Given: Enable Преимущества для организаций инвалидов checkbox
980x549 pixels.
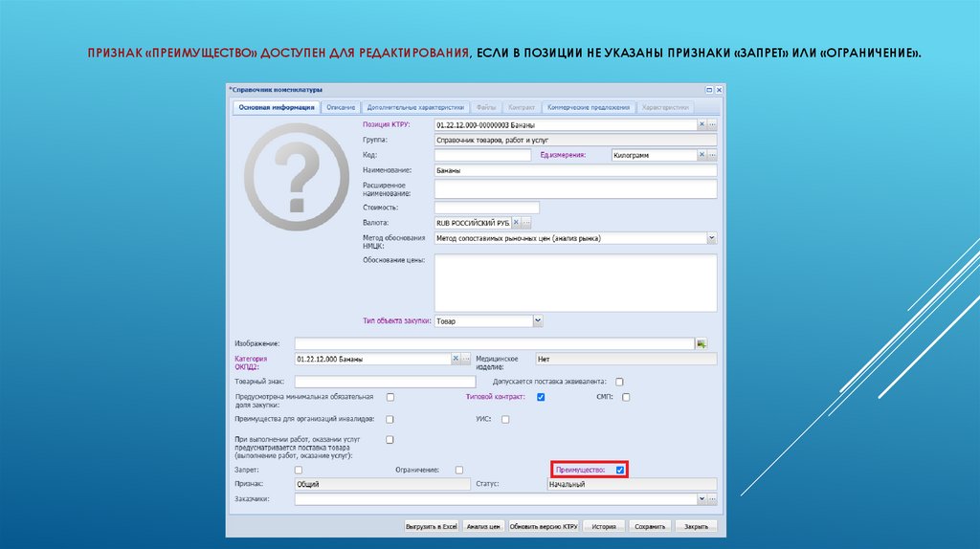Looking at the screenshot, I should (390, 420).
